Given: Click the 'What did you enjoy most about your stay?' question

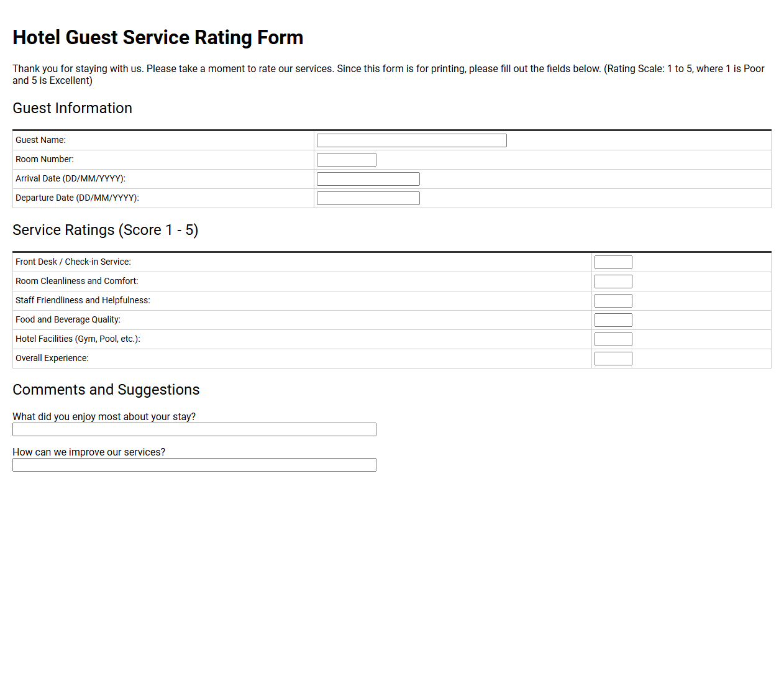Looking at the screenshot, I should coord(104,416).
